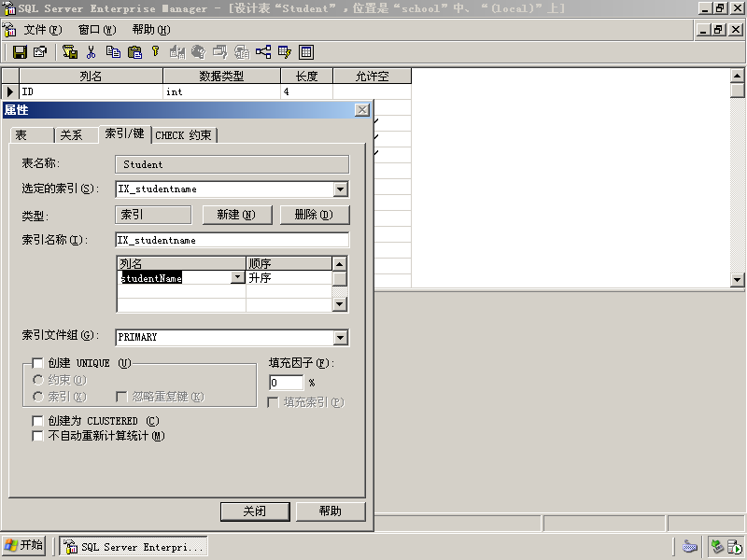Screen dimensions: 747x560
Task: Restore the inner document window
Action: coord(718,30)
